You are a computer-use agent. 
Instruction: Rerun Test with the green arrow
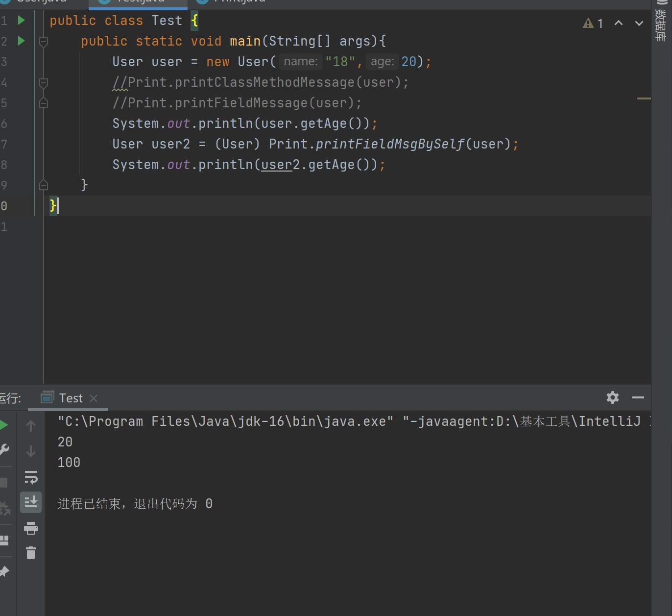(4, 425)
